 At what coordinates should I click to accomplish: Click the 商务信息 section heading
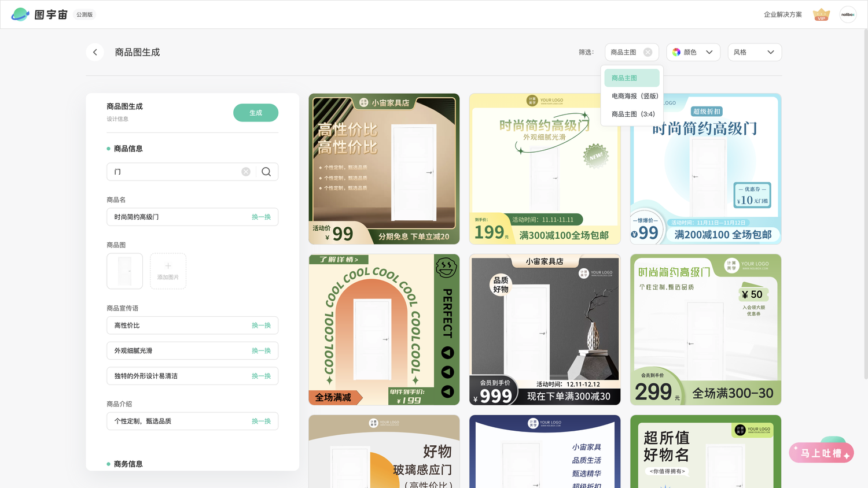point(128,464)
